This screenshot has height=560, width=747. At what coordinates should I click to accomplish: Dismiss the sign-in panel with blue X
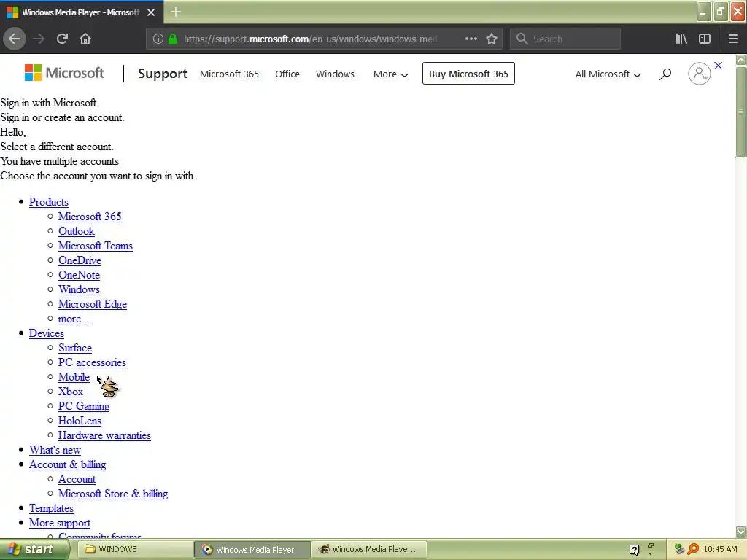[719, 66]
